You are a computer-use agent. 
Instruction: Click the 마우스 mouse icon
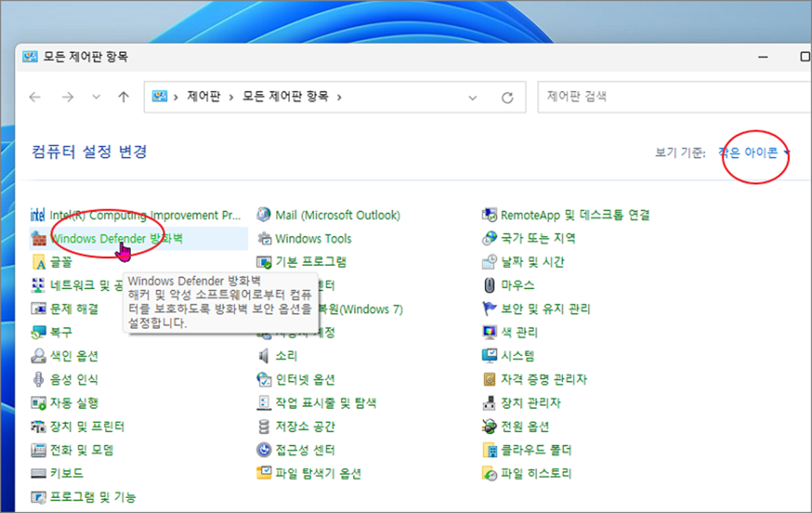(489, 285)
